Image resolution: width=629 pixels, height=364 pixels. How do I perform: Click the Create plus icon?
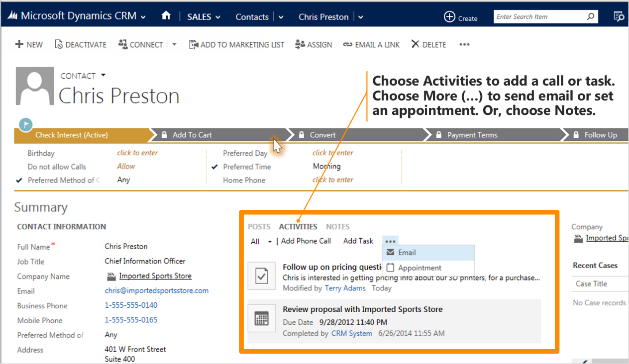pos(449,17)
